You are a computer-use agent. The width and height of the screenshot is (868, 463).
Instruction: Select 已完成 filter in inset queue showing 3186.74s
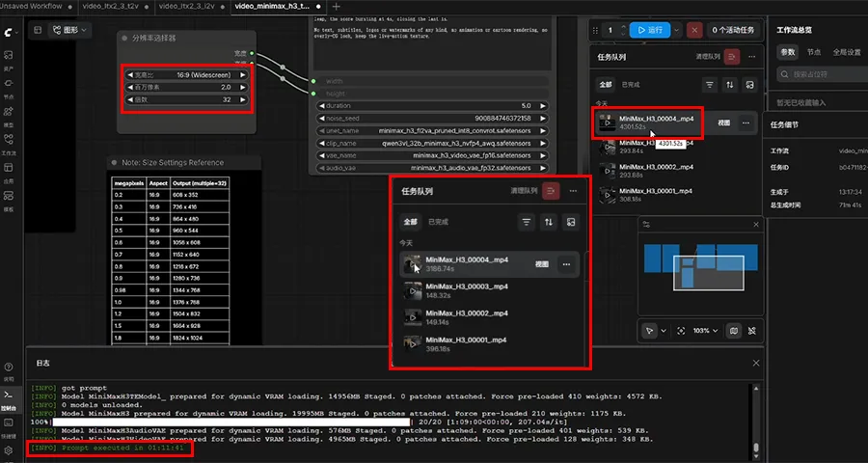click(x=438, y=222)
